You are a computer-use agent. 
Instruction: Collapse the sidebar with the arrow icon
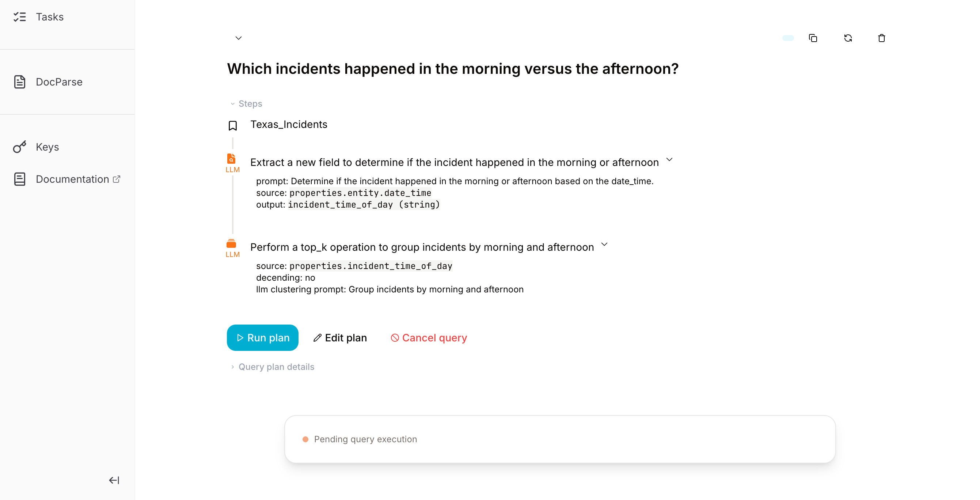click(x=114, y=480)
